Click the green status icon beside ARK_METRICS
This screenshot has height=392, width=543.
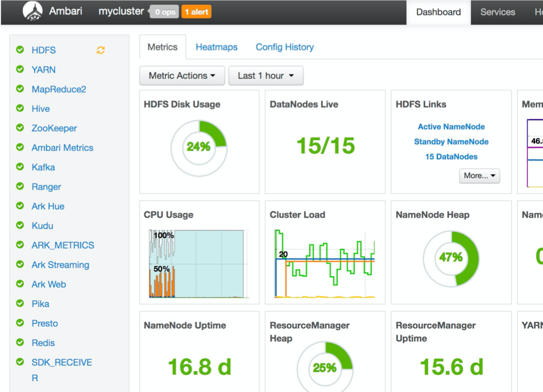[x=20, y=245]
